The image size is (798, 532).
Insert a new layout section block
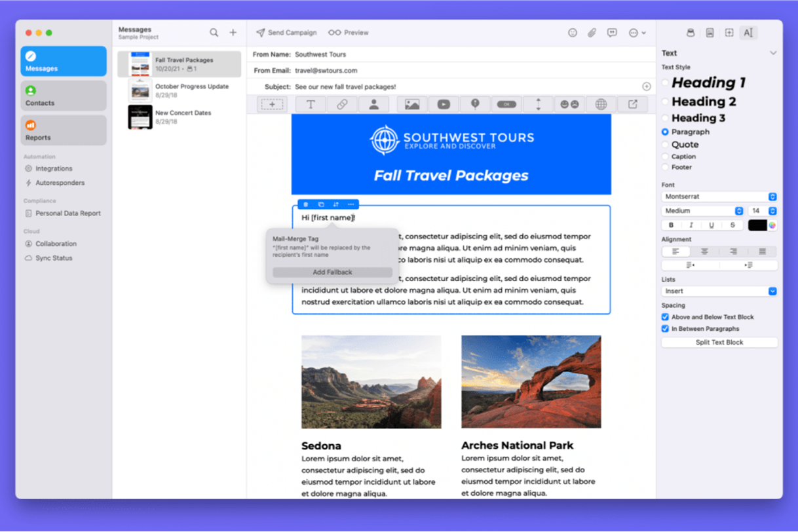point(272,104)
